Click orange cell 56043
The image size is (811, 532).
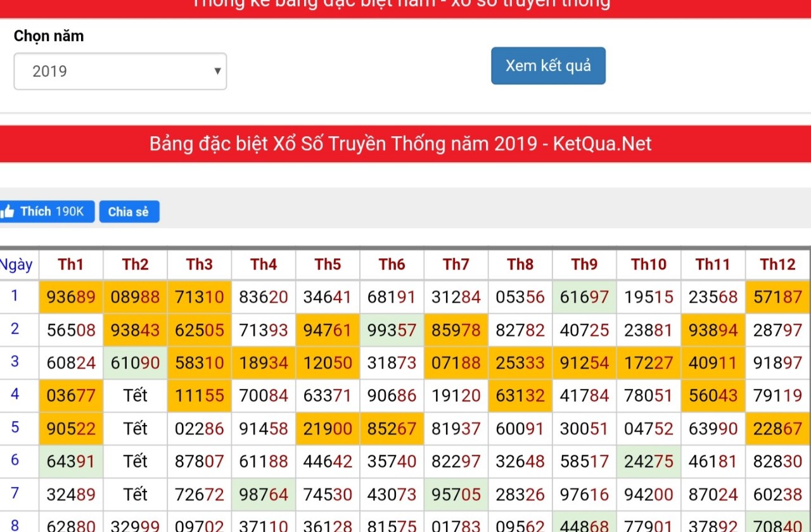tap(713, 396)
